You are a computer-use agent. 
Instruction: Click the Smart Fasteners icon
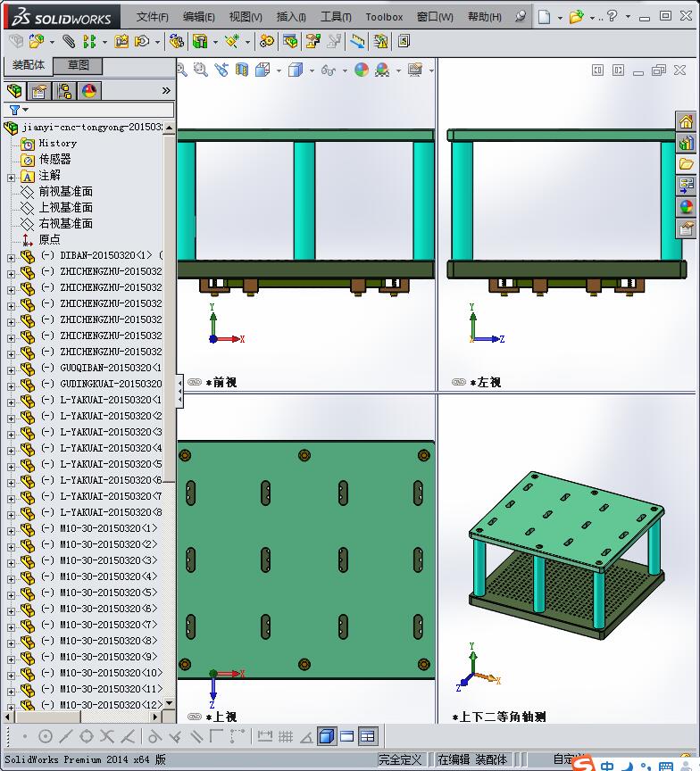click(x=121, y=41)
